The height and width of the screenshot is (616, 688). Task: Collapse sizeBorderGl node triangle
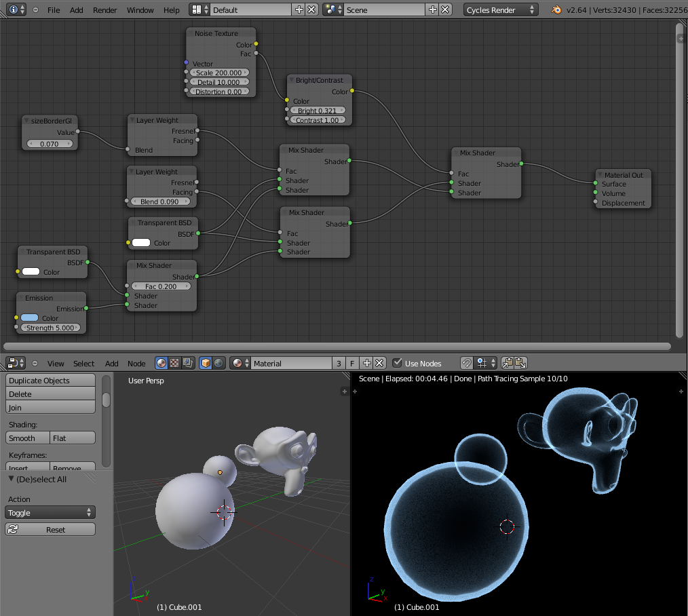[26, 121]
